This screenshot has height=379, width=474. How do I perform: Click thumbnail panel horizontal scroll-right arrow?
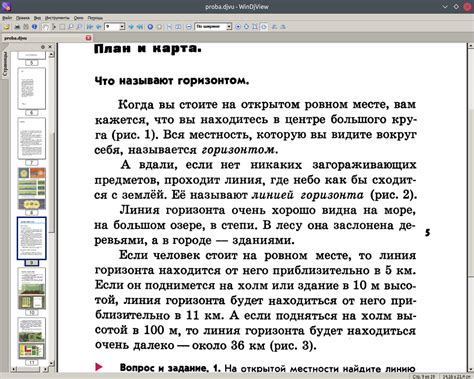[45, 369]
